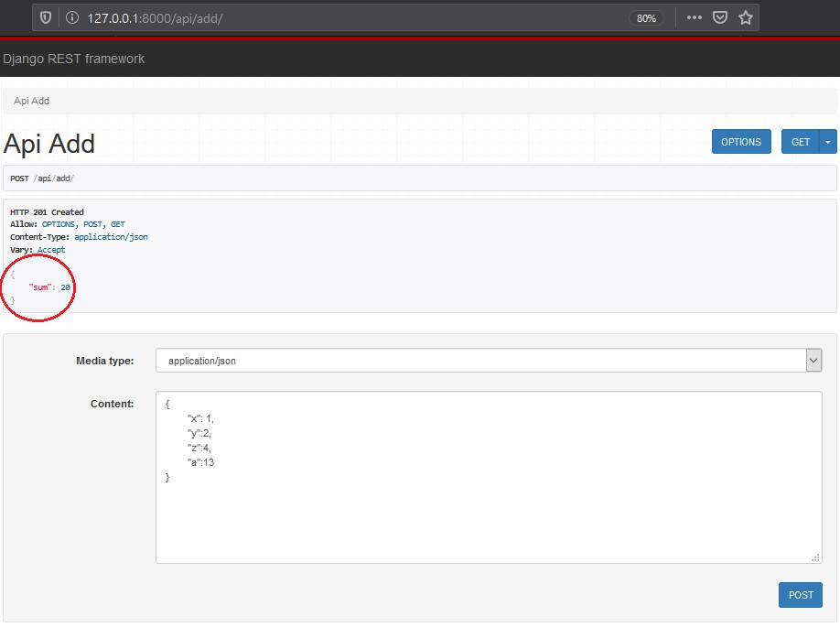Open the site information icon
Screen dimensions: 840x627
pyautogui.click(x=72, y=18)
